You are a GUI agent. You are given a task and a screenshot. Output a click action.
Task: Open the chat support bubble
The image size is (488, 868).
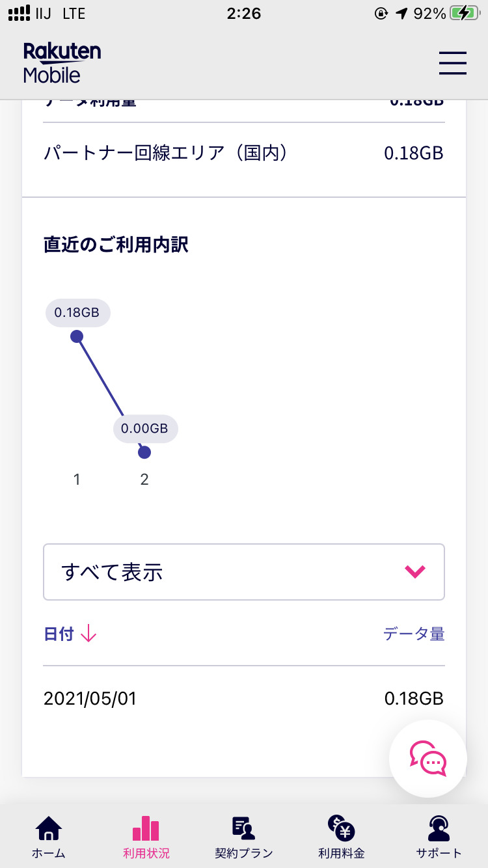(x=427, y=758)
